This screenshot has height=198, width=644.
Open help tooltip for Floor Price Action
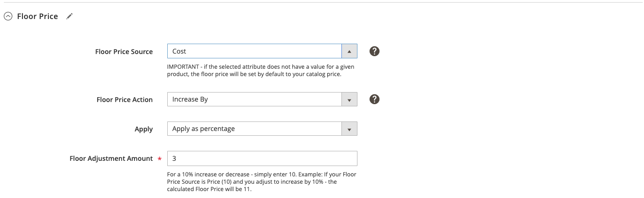click(375, 99)
